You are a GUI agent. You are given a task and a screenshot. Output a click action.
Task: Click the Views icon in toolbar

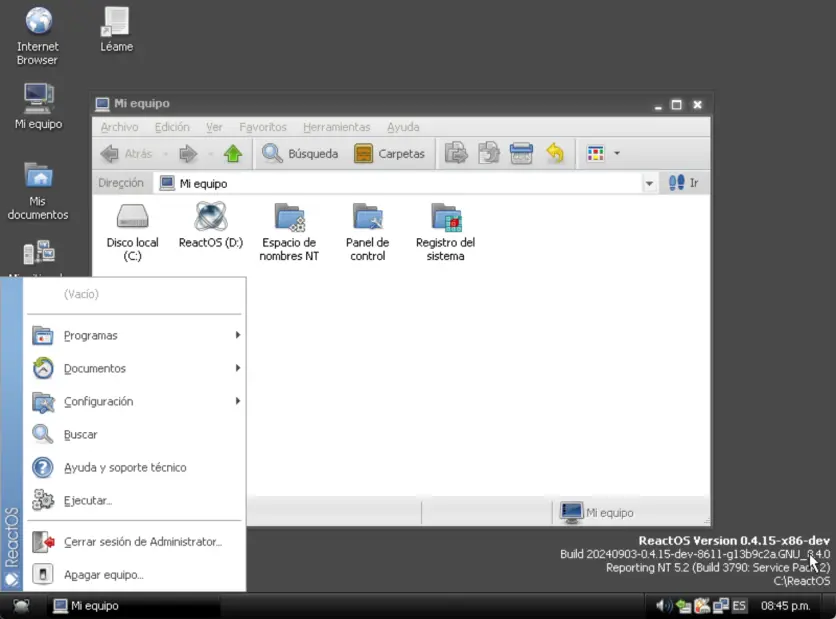pyautogui.click(x=596, y=154)
